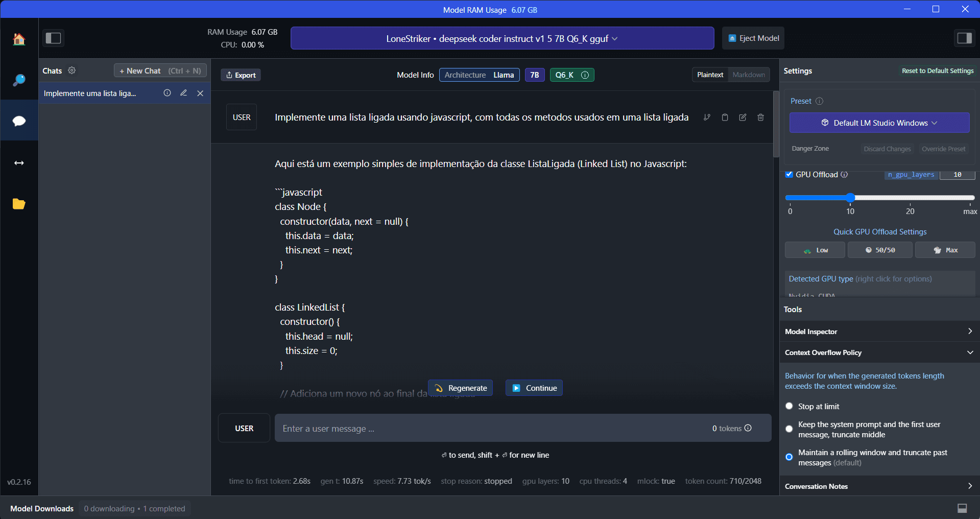Rename chat 'Implemente uma lista liga...' with pencil icon
The image size is (980, 519).
183,93
